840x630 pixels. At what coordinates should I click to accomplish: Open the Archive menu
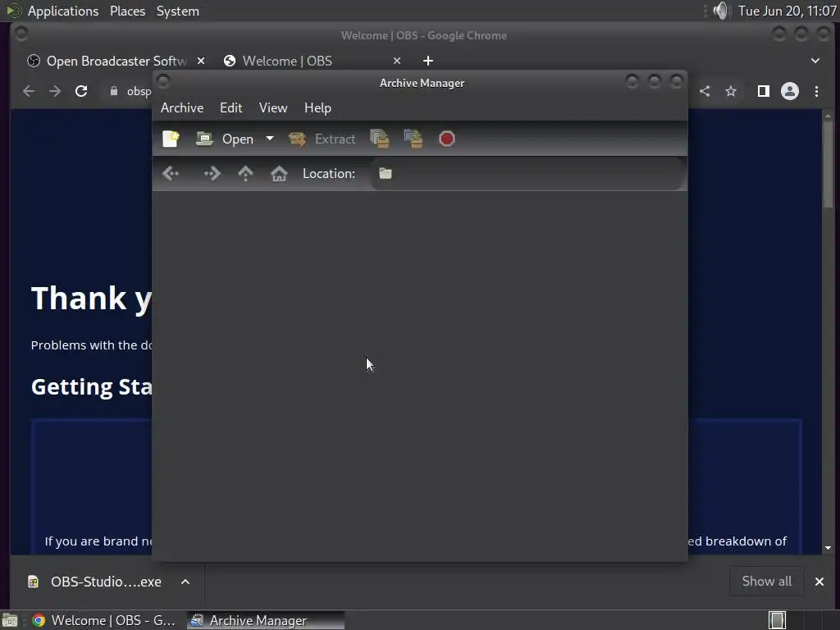point(182,107)
